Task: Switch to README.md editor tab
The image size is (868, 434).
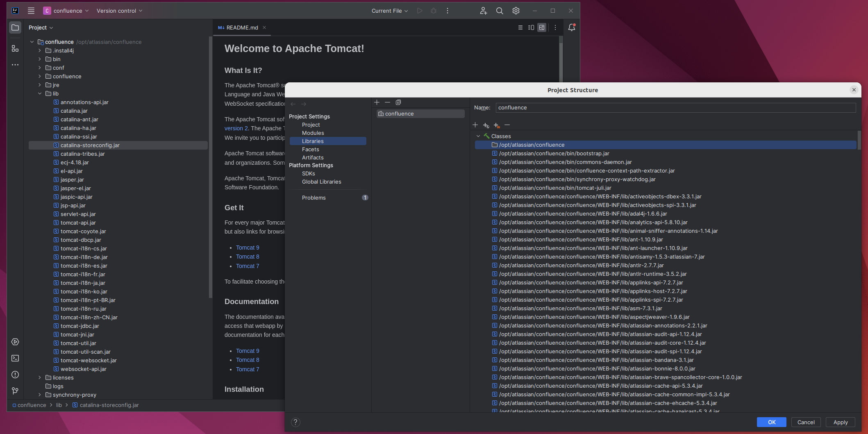Action: [x=242, y=27]
